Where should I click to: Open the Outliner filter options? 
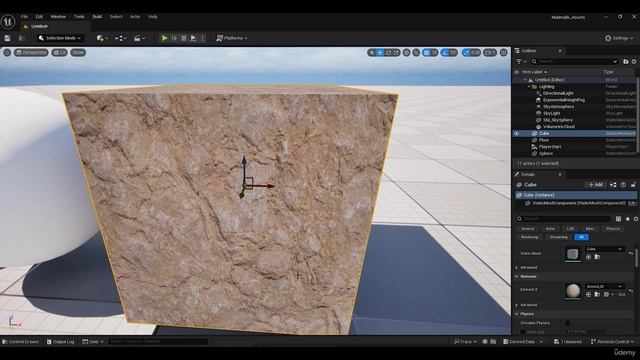(x=521, y=61)
